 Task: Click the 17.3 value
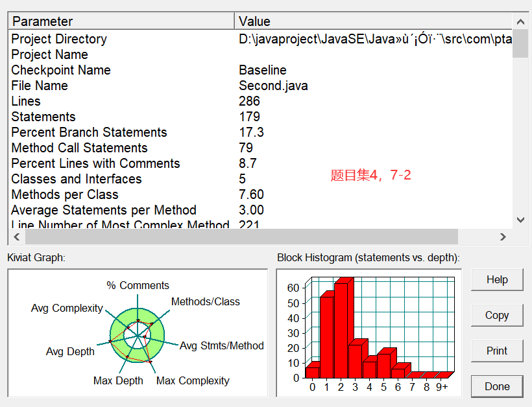tap(251, 132)
